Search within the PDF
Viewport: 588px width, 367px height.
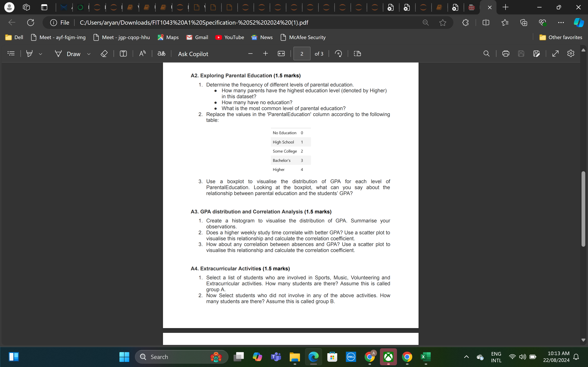(486, 53)
